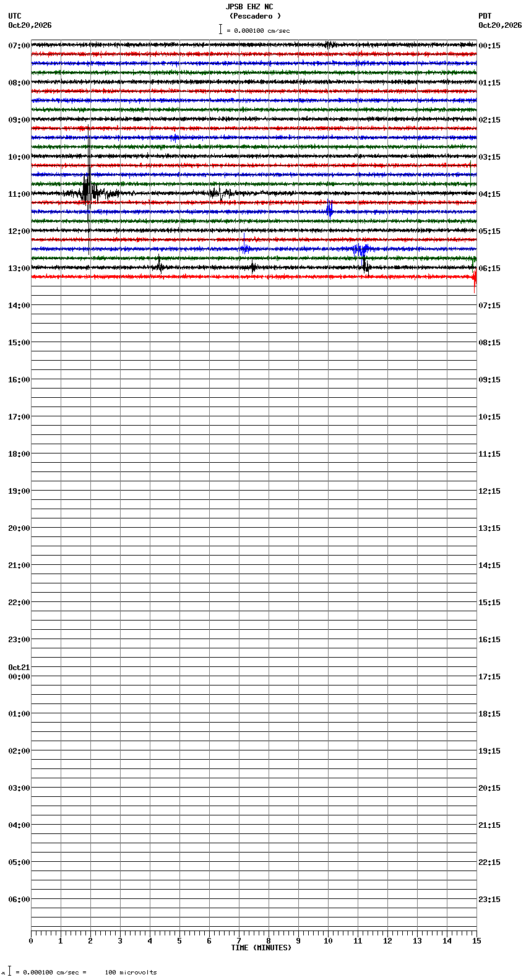Image resolution: width=526 pixels, height=980 pixels.
Task: Click the 'Oct21' date change label
Action: pos(19,668)
